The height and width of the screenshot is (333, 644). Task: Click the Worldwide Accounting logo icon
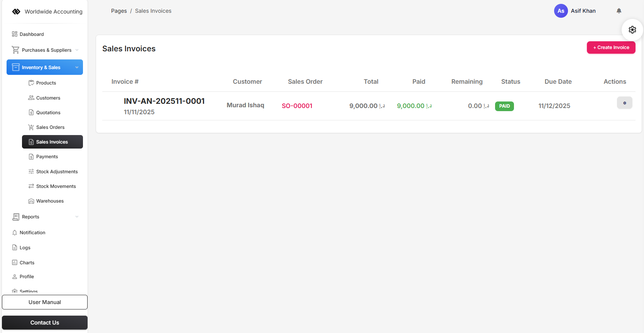pyautogui.click(x=16, y=12)
